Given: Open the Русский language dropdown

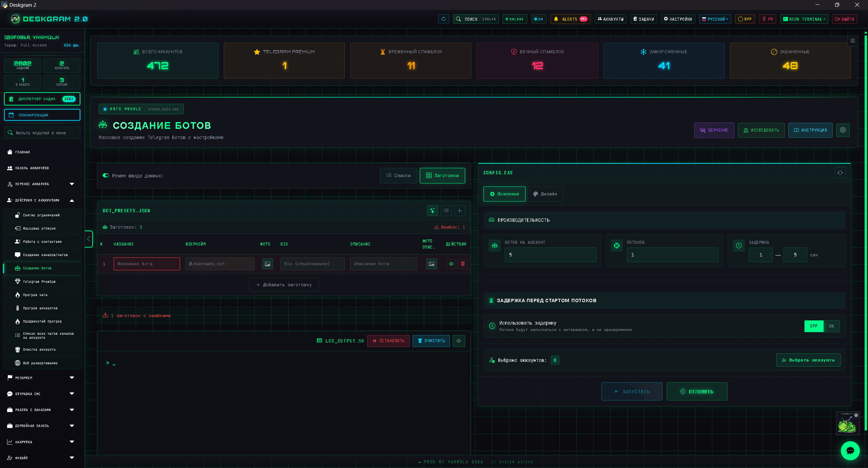Looking at the screenshot, I should (715, 19).
